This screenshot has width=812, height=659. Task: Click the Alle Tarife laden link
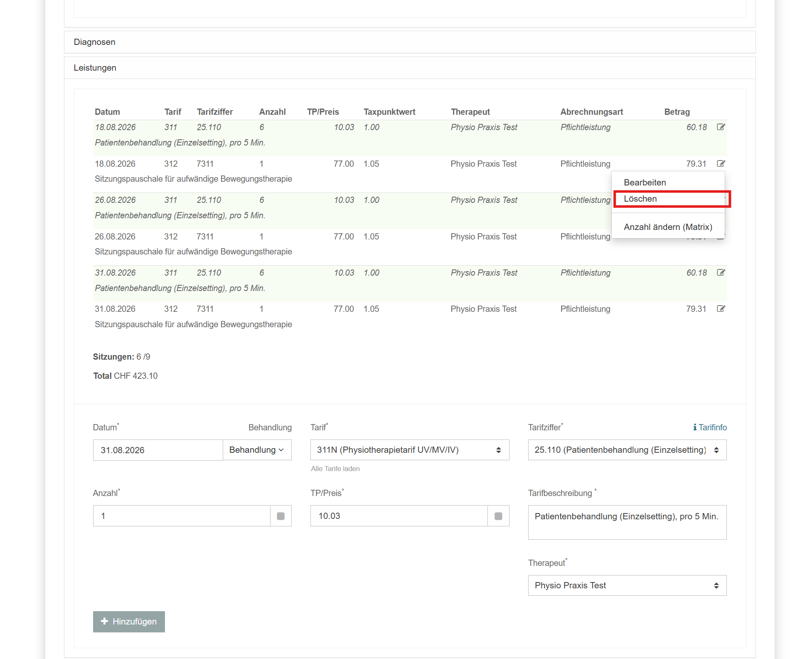point(335,469)
